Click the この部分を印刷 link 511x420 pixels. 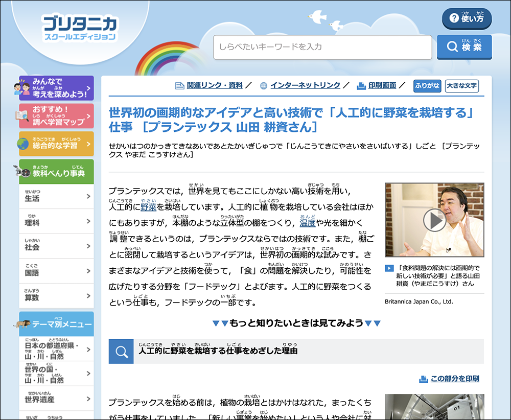[455, 379]
